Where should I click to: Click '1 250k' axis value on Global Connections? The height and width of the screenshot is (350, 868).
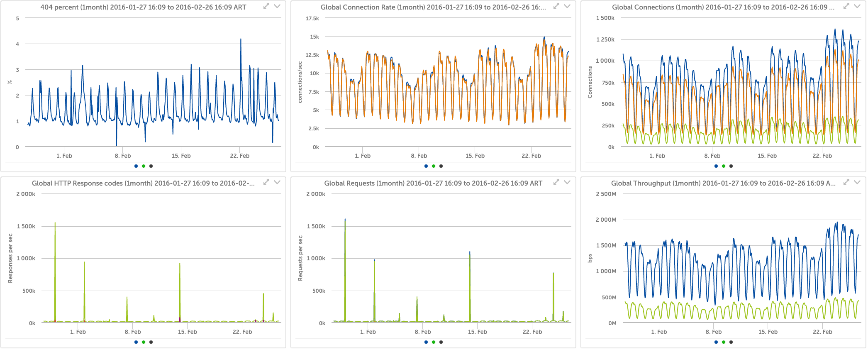click(x=605, y=39)
